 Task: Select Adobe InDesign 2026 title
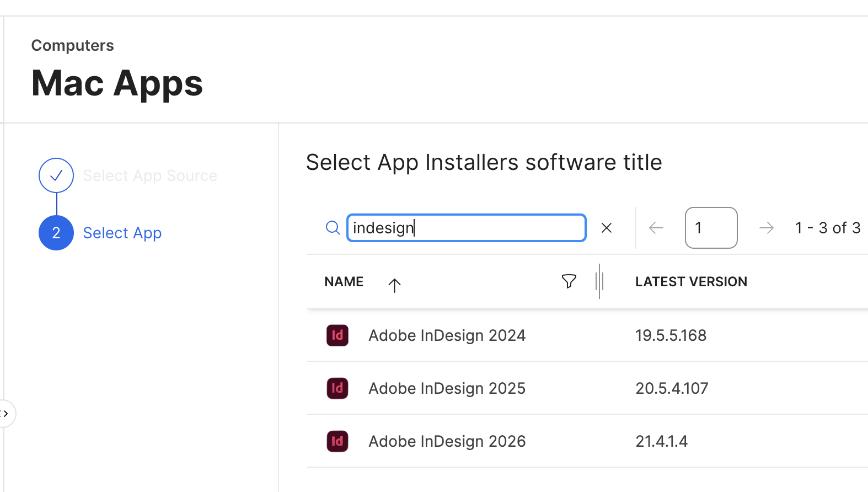[x=447, y=441]
